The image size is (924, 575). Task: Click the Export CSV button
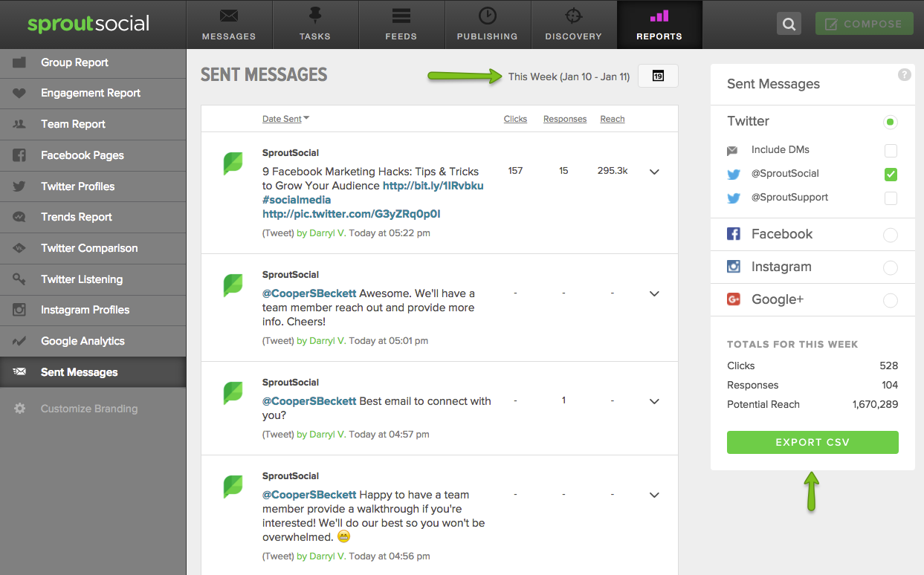pos(812,442)
